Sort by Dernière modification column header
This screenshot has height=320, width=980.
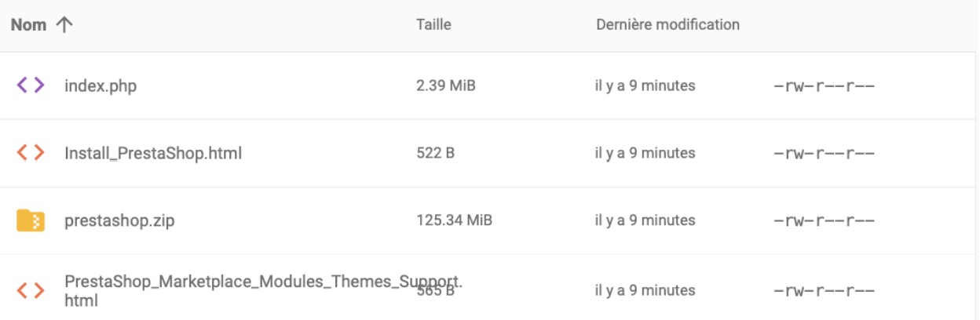tap(667, 24)
